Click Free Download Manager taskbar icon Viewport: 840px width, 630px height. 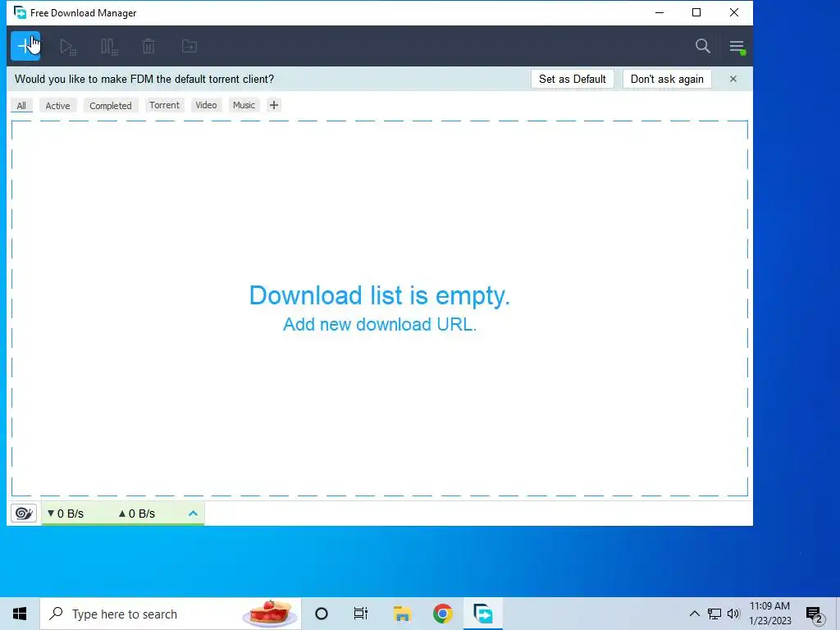pyautogui.click(x=482, y=614)
